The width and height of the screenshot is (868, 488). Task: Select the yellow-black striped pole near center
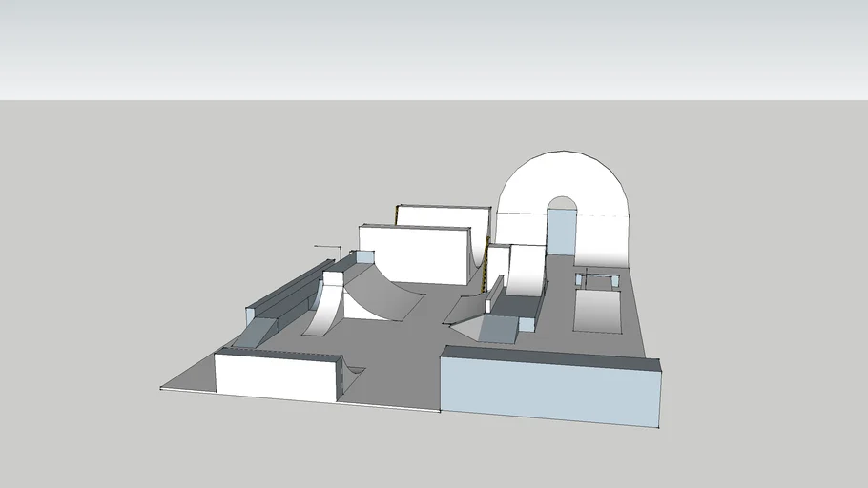pyautogui.click(x=486, y=265)
